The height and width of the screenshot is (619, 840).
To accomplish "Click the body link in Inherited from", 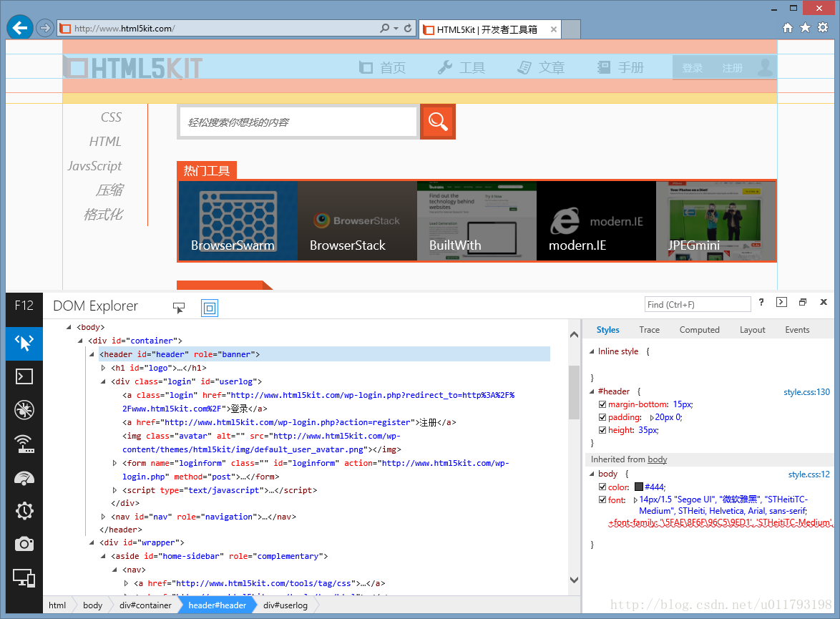I will [658, 459].
